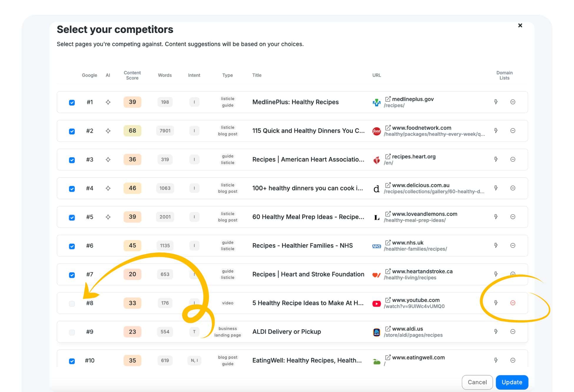Image resolution: width=574 pixels, height=392 pixels.
Task: Click the Words column header
Action: (x=165, y=75)
